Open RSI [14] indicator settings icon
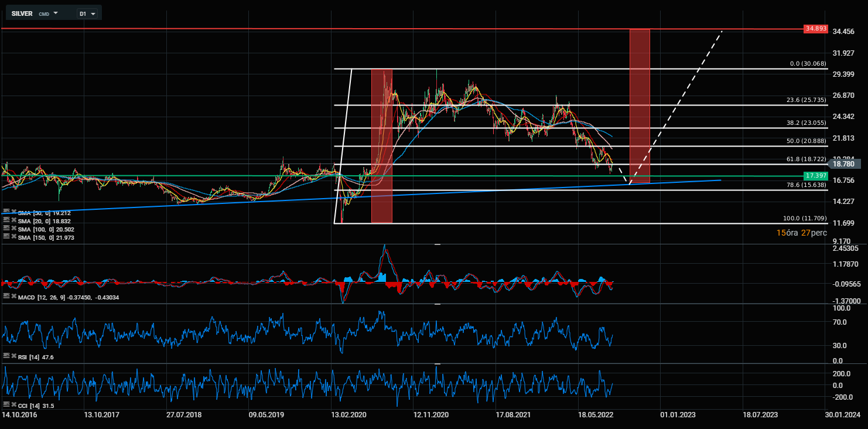 tap(6, 356)
